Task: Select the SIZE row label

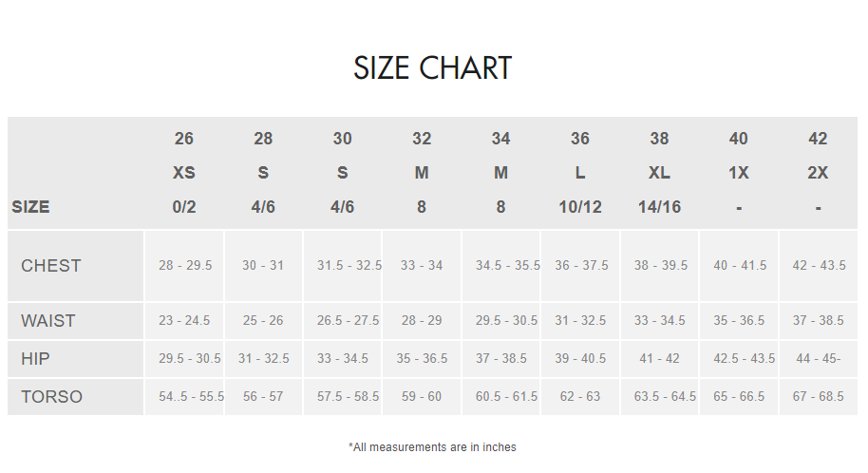Action: (x=31, y=207)
